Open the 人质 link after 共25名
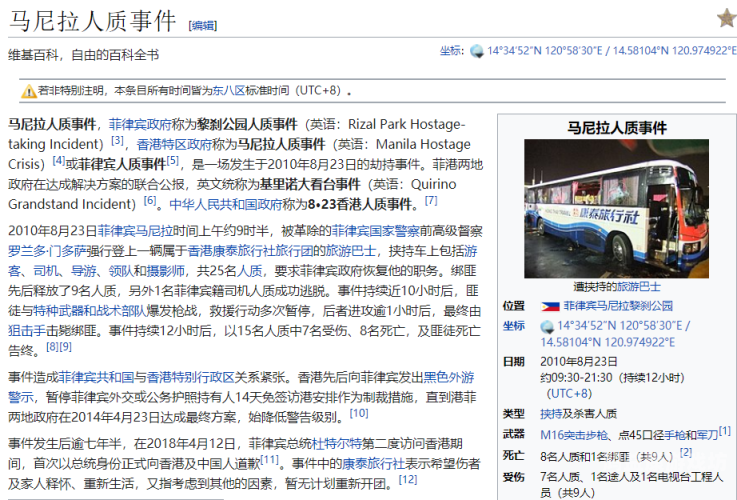 (x=249, y=271)
